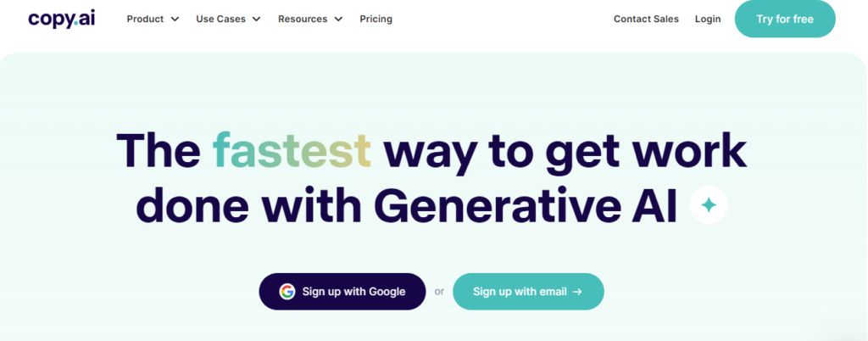Open the Use Cases menu label
Screen dimensions: 868x341
tap(221, 19)
